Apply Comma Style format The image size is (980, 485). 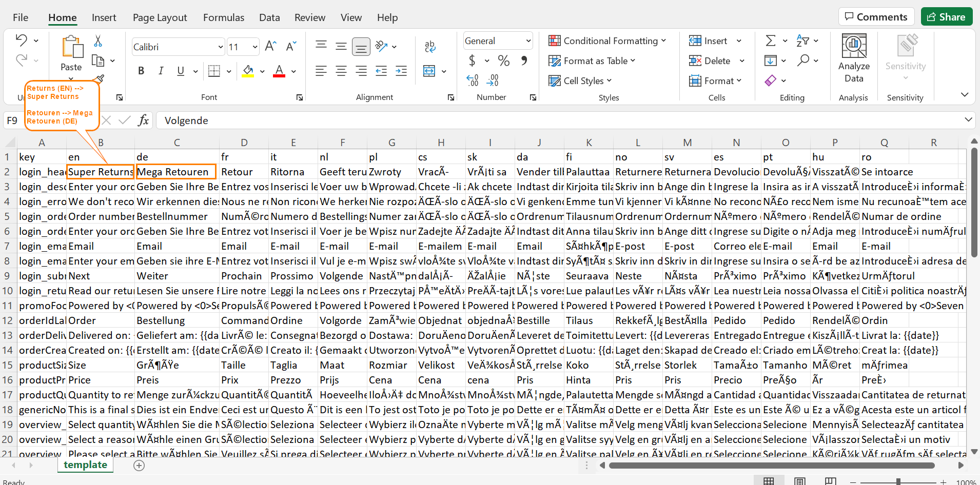point(524,60)
